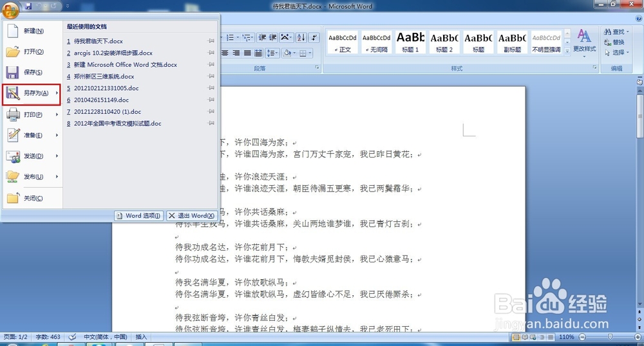Expand the 发布(U) submenu arrow
This screenshot has height=346, width=644.
coord(57,177)
